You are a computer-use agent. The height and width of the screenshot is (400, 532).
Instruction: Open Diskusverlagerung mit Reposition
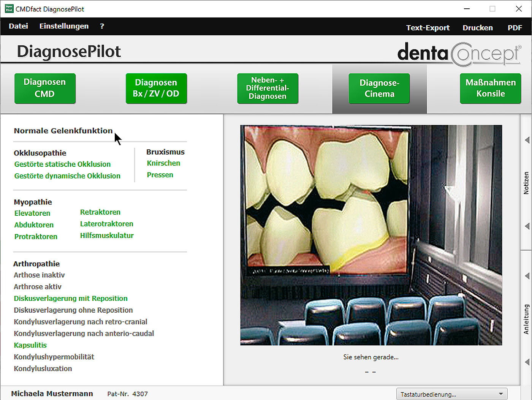pos(71,299)
